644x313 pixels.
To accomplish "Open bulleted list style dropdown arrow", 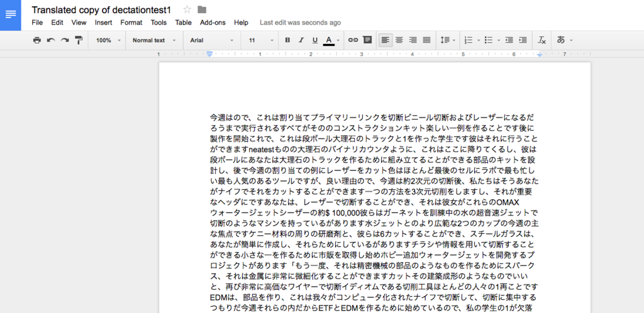I will [499, 40].
